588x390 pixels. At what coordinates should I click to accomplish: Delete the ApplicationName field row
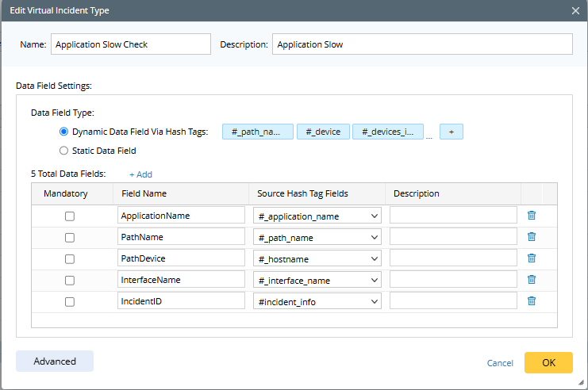point(532,215)
